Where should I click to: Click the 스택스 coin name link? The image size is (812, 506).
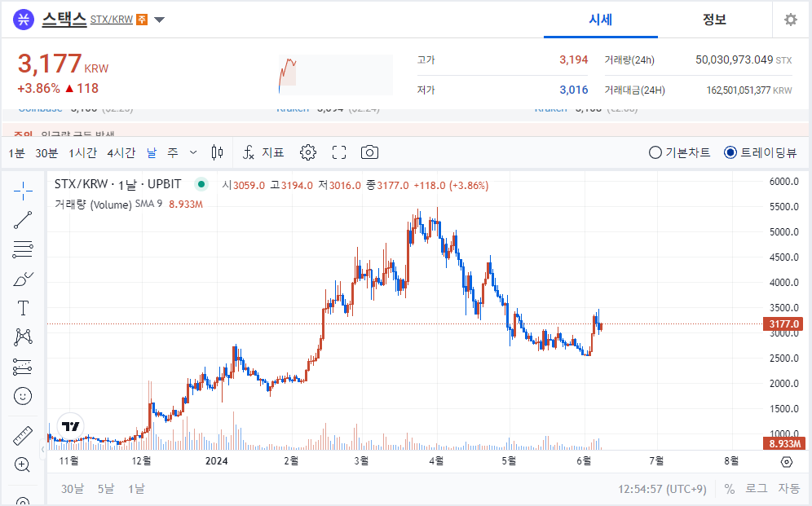(x=64, y=19)
